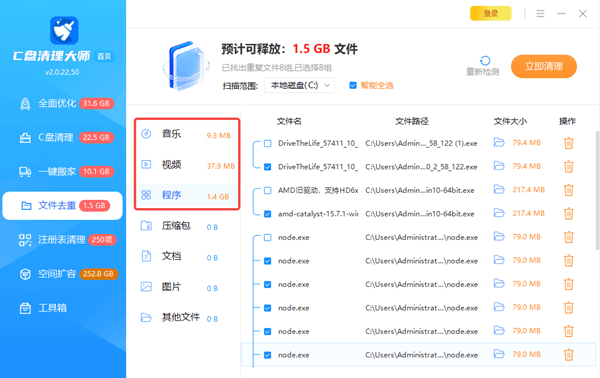Click the file list vertical scrollbar

click(597, 191)
